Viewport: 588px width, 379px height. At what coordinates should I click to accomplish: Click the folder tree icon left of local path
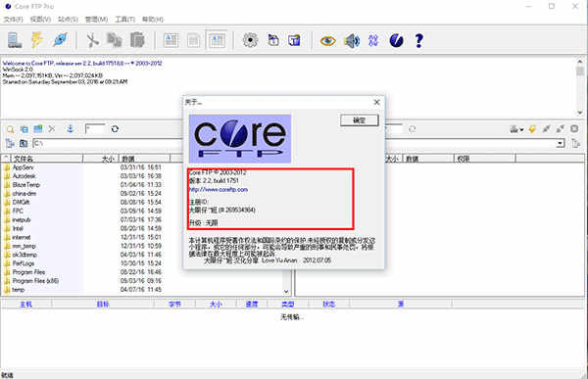[x=10, y=143]
